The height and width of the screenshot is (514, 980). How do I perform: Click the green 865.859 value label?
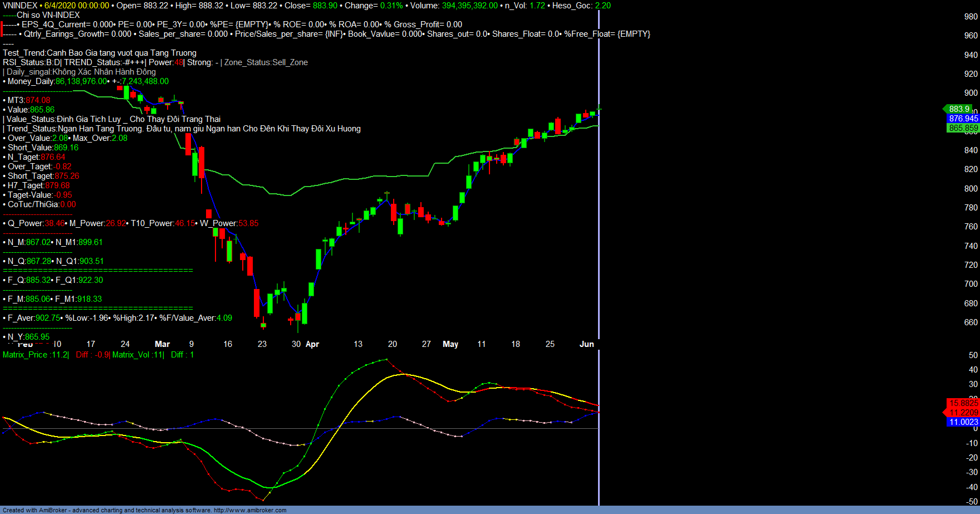(963, 128)
